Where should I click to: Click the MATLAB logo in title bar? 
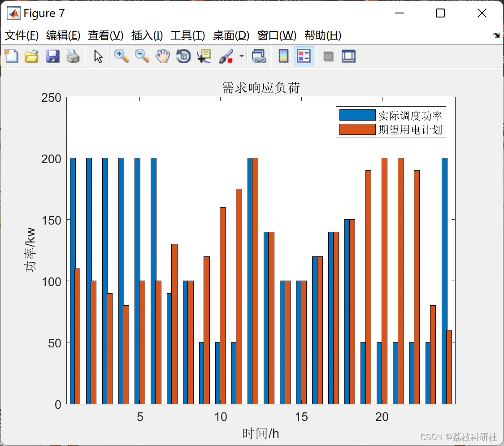(x=13, y=13)
